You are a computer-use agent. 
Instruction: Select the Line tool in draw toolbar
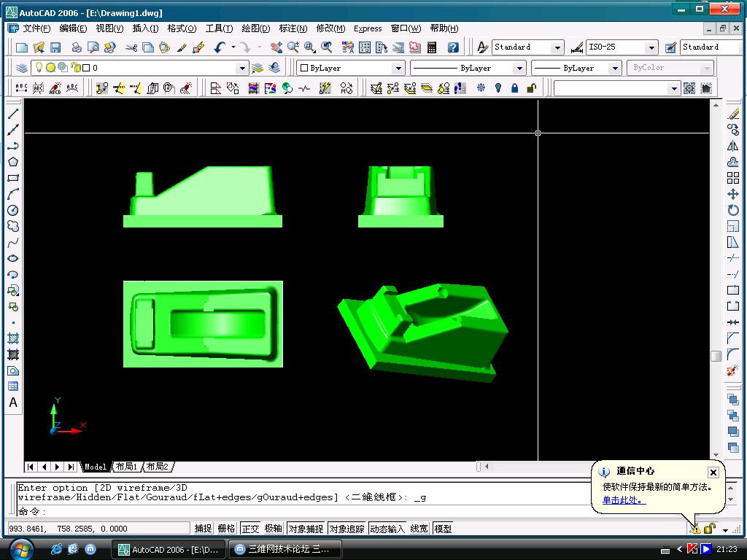coord(13,113)
